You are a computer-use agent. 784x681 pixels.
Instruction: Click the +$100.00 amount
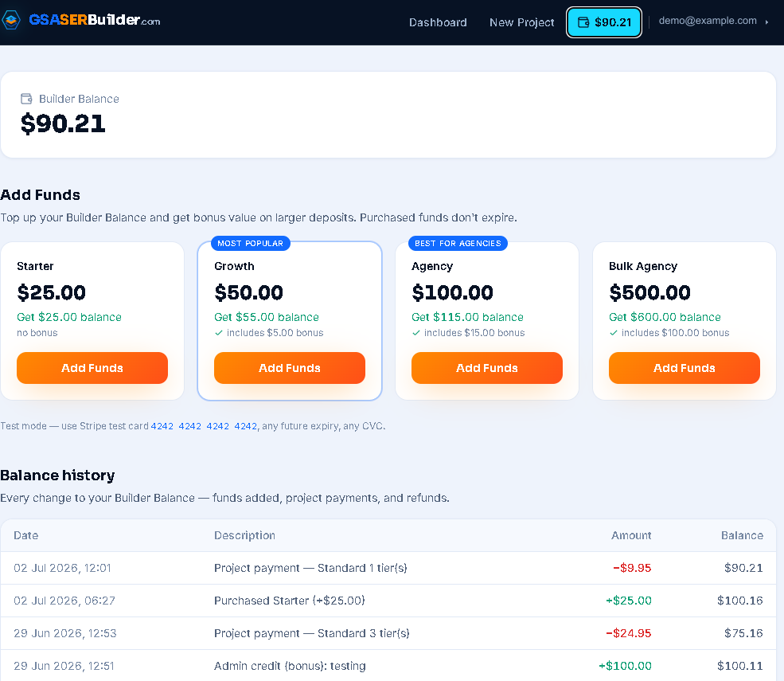[625, 666]
